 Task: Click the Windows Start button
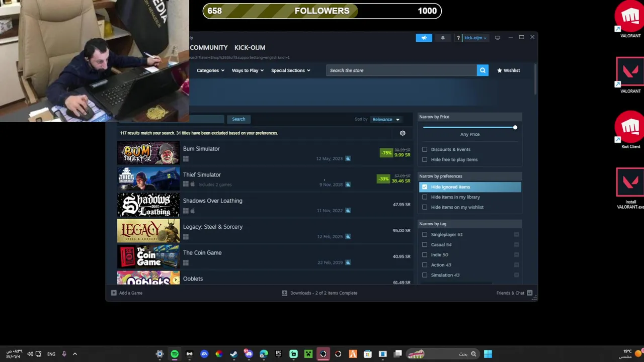click(488, 354)
